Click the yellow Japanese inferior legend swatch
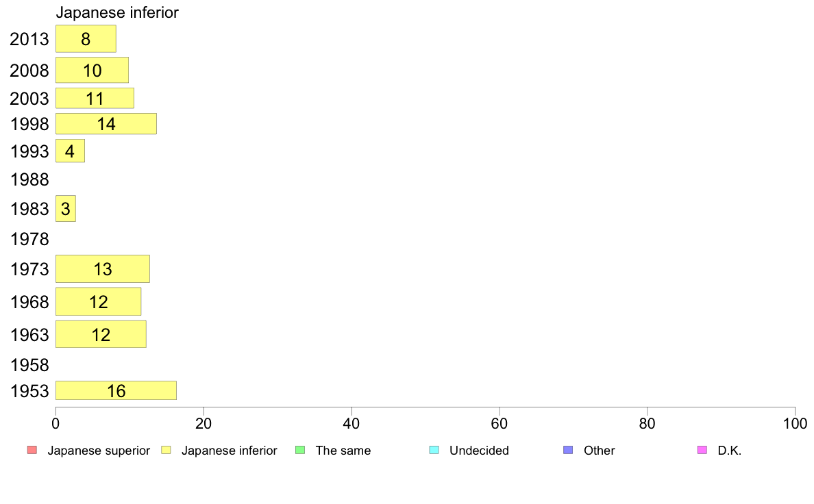814x504 pixels. point(166,450)
